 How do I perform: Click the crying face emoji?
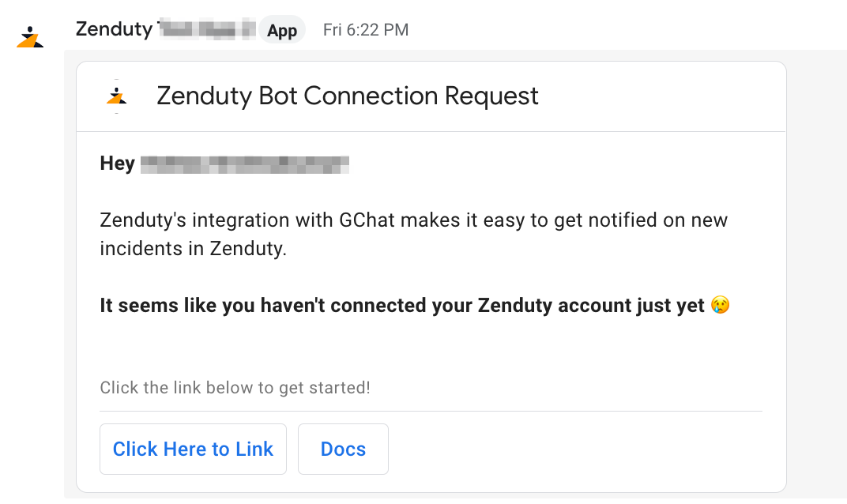point(720,305)
